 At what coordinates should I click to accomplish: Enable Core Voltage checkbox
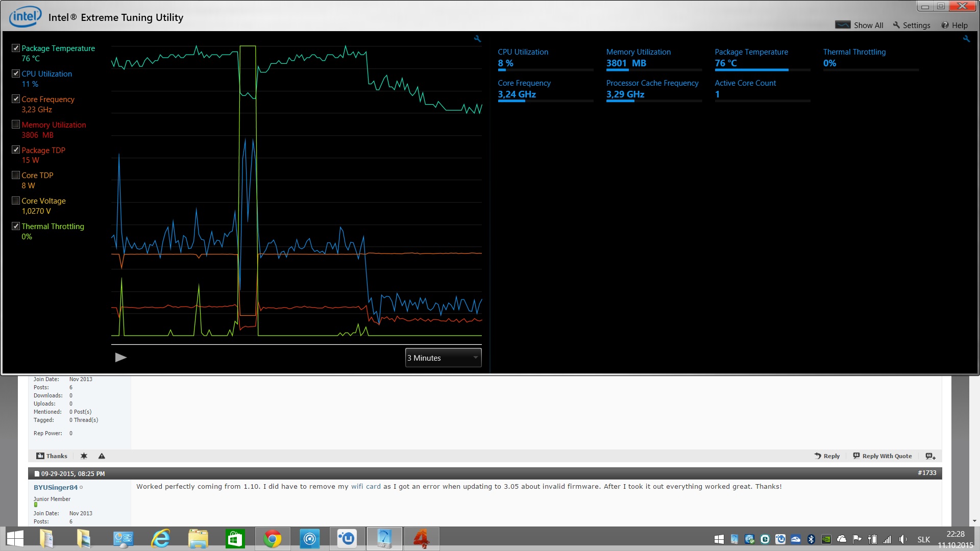click(16, 201)
